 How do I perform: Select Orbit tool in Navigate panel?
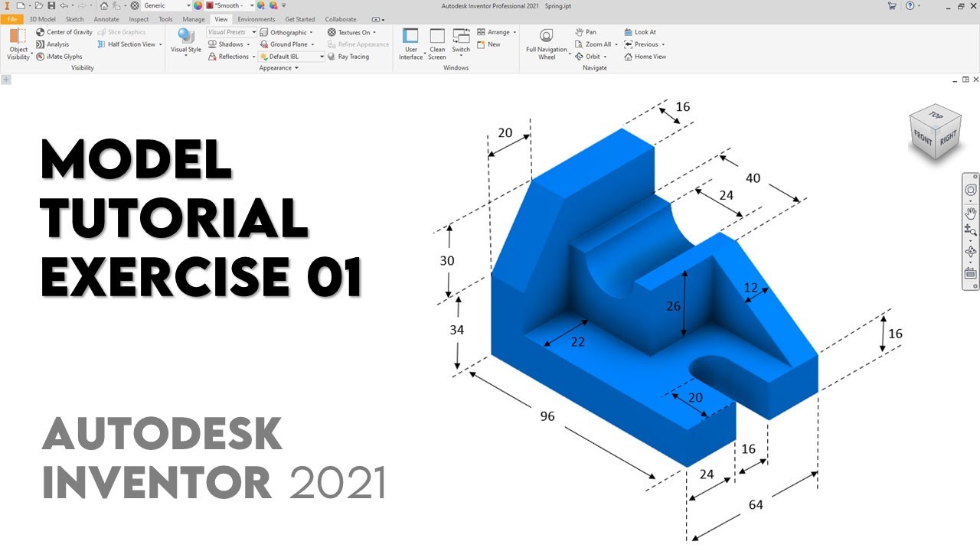587,57
